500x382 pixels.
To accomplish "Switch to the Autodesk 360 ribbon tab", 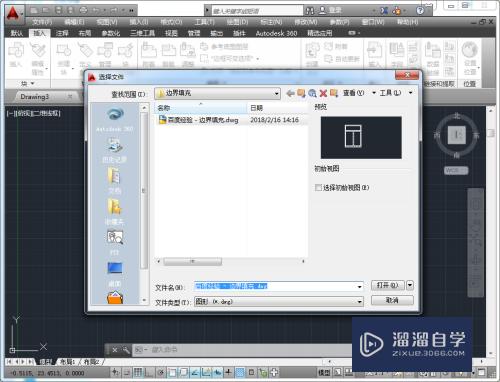I will 276,33.
